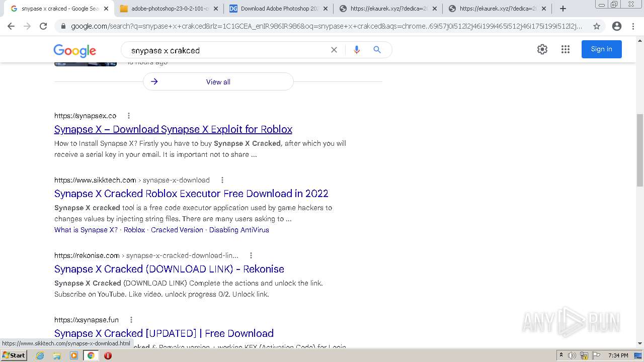
Task: Follow the 'Cracked Version' sitelink
Action: pos(177,230)
